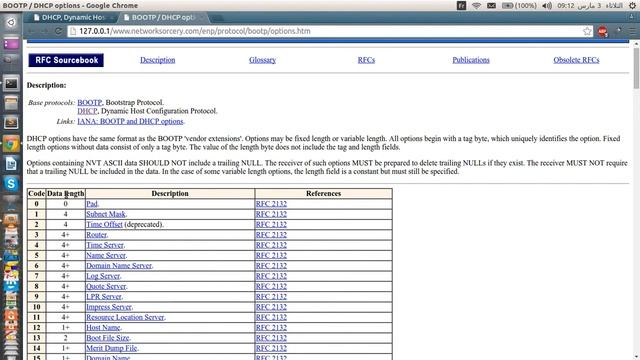Open the Time Server option link
640x360 pixels.
[x=105, y=245]
